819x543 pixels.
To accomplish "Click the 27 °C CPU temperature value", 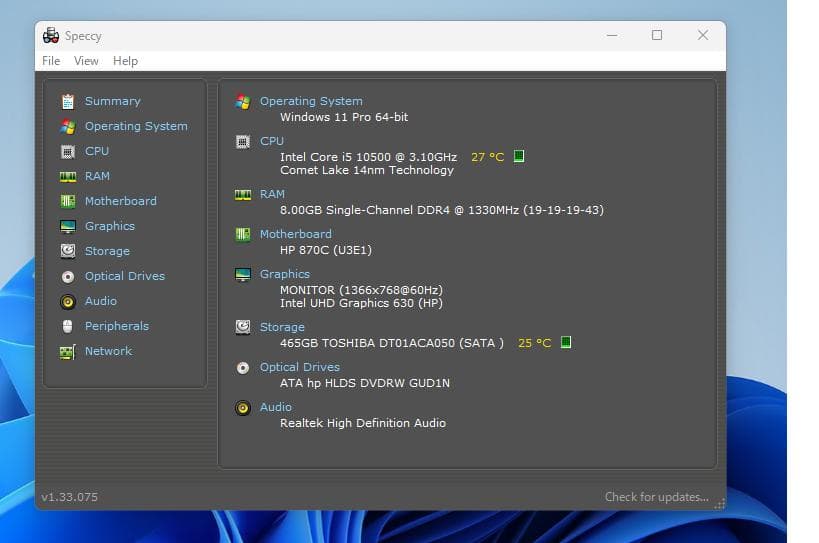I will point(487,157).
